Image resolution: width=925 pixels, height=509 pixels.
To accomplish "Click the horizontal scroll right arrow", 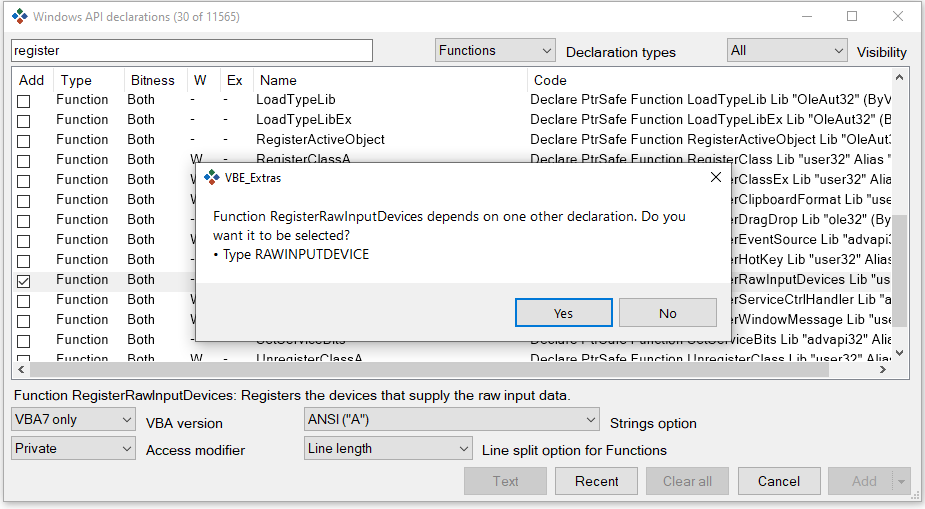I will point(883,370).
